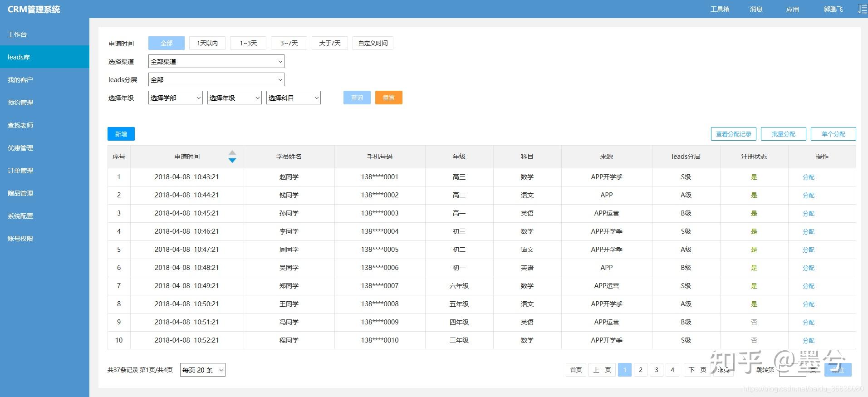The width and height of the screenshot is (868, 397).
Task: Click 分配 for 赵同学 row
Action: coord(809,177)
